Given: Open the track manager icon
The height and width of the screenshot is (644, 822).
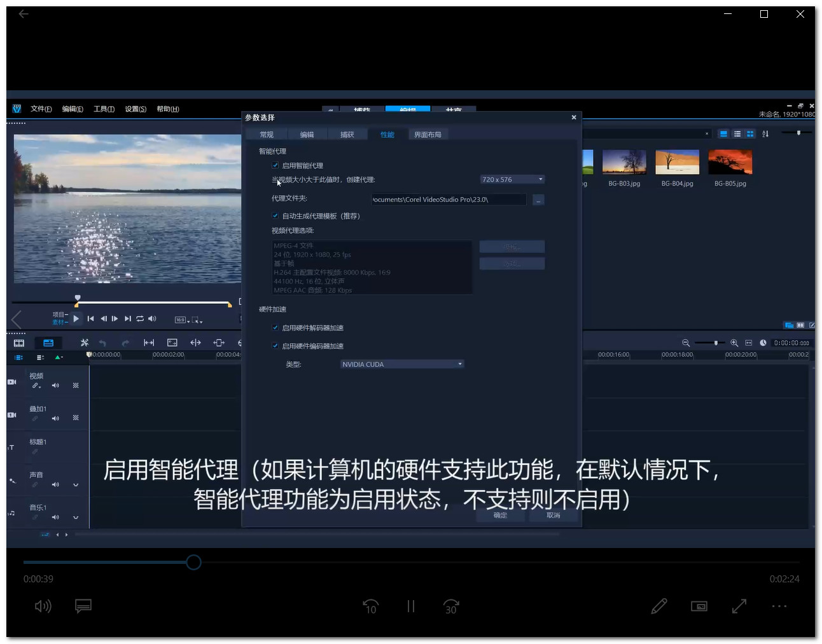Looking at the screenshot, I should click(41, 357).
